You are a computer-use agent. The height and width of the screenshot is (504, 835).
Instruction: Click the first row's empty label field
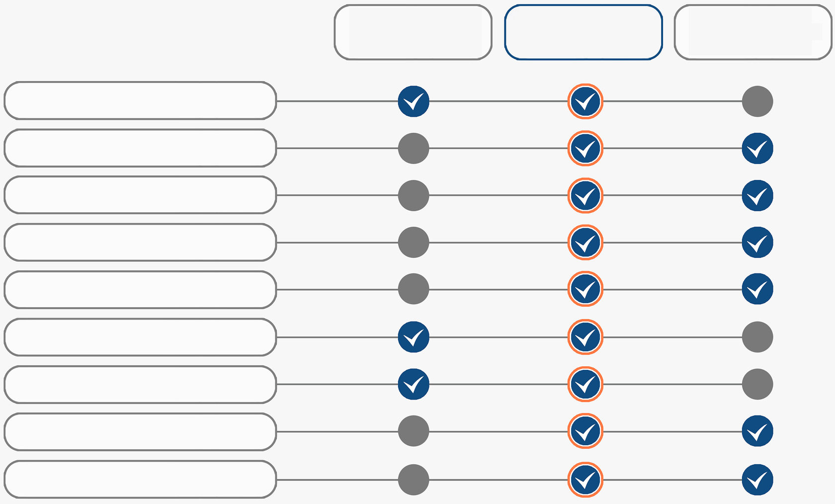click(140, 101)
